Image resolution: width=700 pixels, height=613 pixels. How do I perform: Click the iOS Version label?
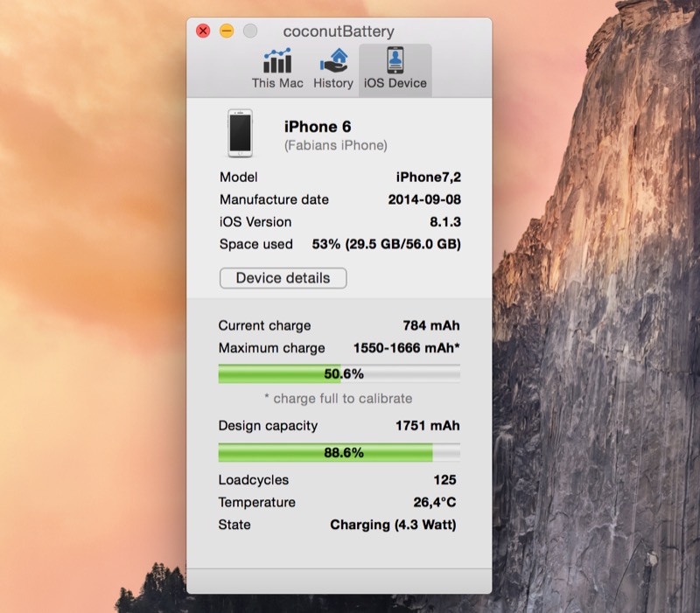[x=255, y=222]
